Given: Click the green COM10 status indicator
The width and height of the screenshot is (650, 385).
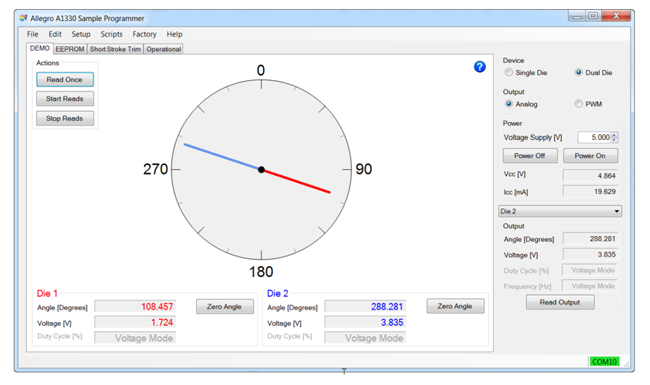Looking at the screenshot, I should tap(604, 361).
